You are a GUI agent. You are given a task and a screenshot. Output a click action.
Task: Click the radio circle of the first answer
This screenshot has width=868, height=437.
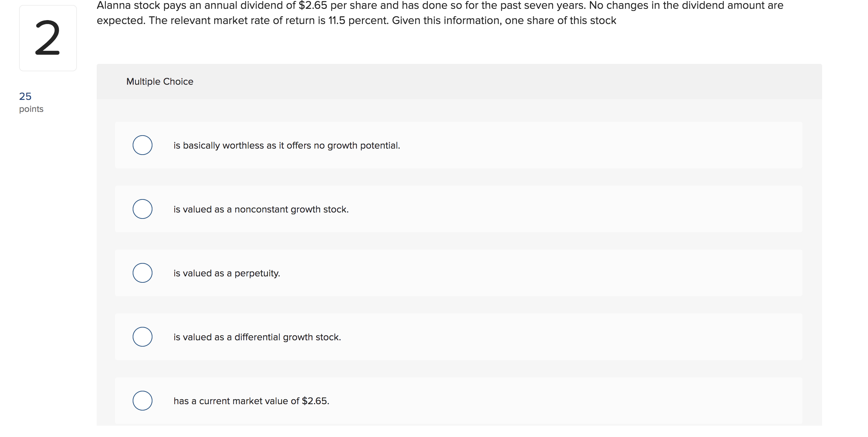point(143,145)
